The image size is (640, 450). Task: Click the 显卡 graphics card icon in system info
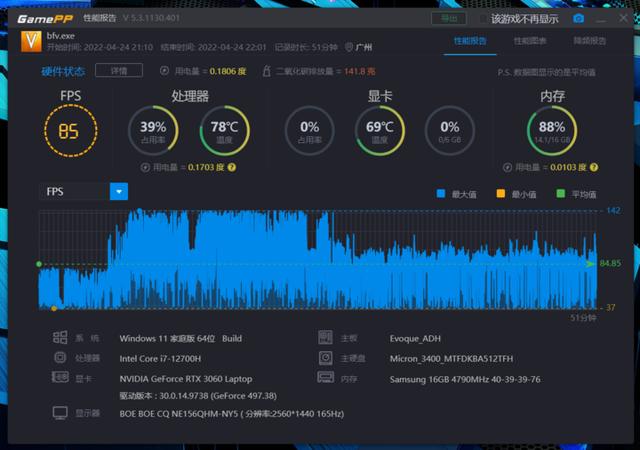point(60,378)
